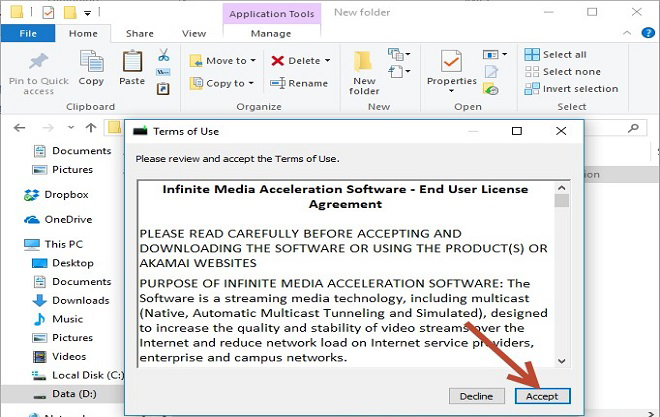
Task: Click the Rename button
Action: point(299,83)
